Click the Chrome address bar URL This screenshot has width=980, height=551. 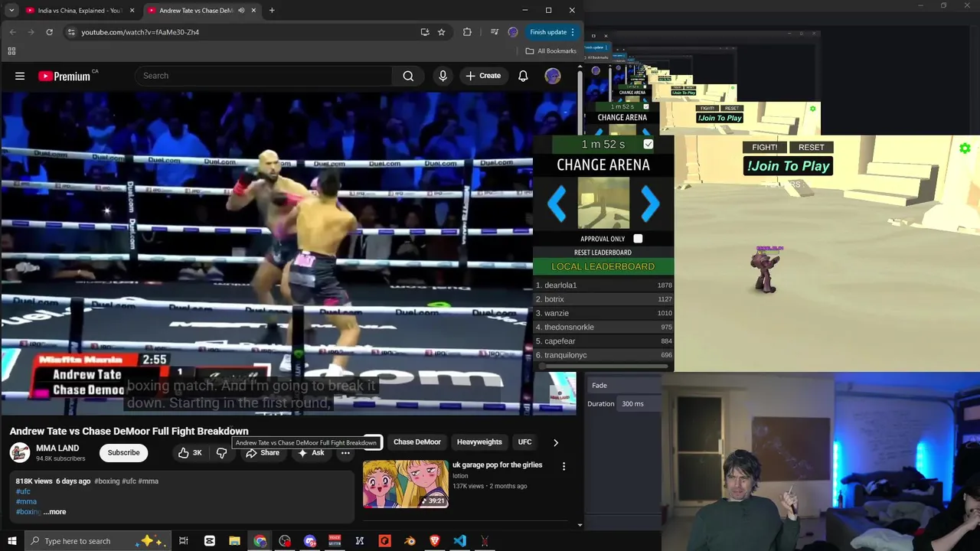pyautogui.click(x=140, y=32)
